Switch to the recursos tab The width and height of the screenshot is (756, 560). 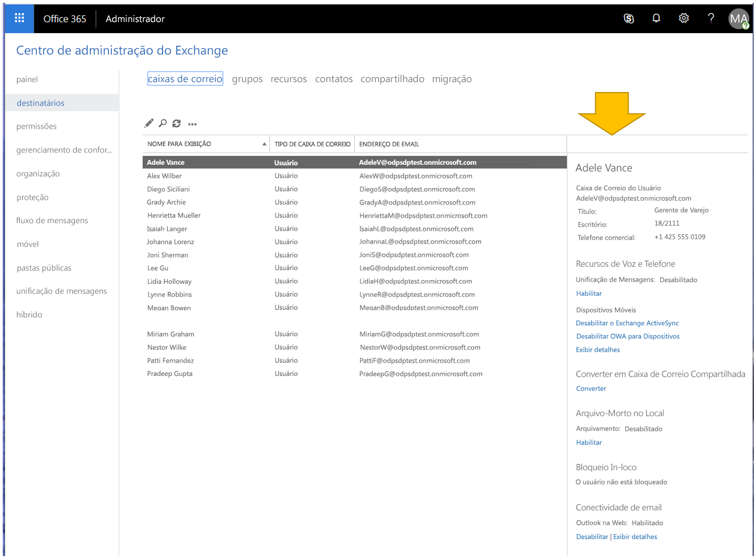289,79
